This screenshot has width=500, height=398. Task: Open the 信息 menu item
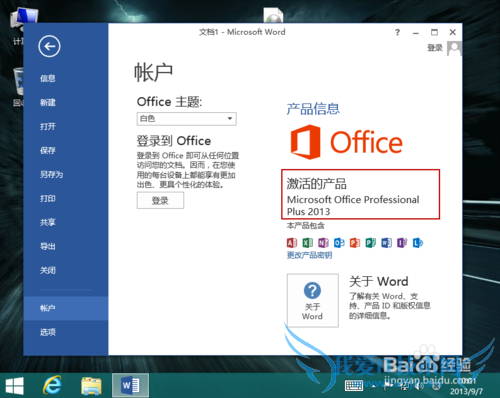tap(48, 78)
